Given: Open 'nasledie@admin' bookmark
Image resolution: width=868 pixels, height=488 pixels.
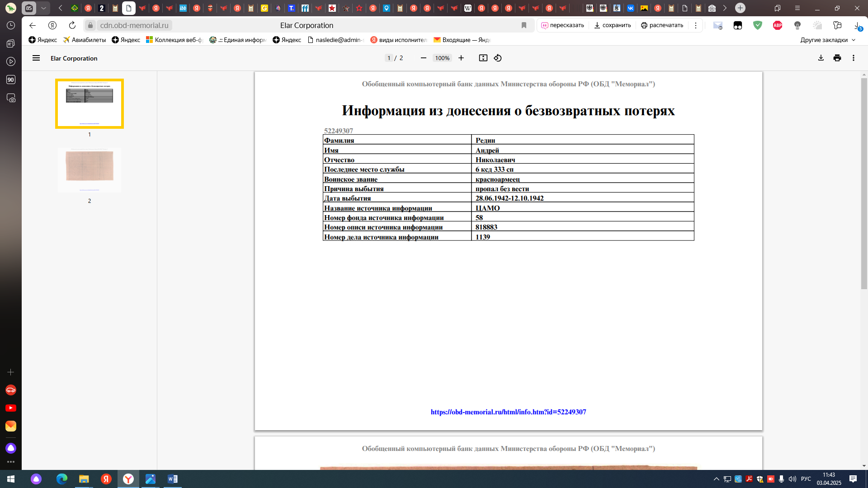Looking at the screenshot, I should pyautogui.click(x=336, y=40).
